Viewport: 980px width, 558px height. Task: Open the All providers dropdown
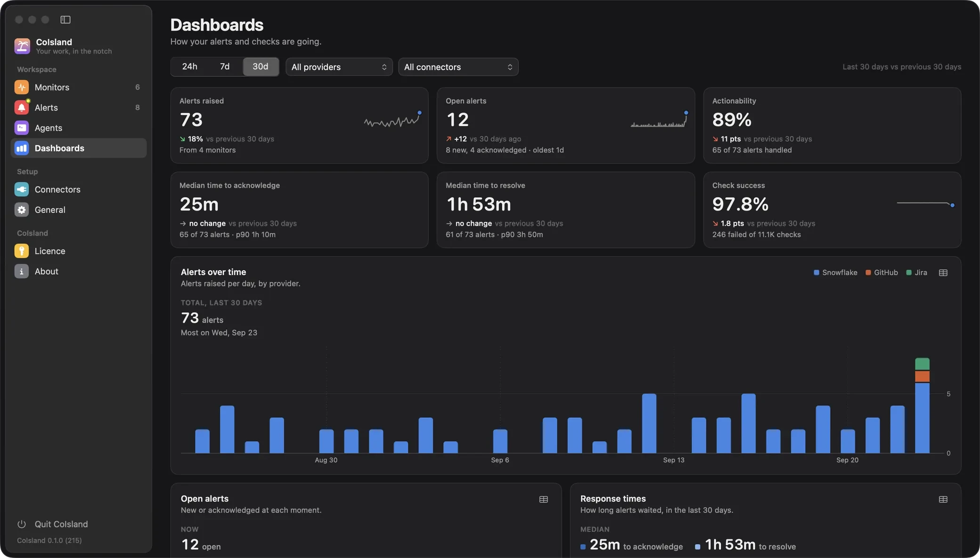(339, 67)
